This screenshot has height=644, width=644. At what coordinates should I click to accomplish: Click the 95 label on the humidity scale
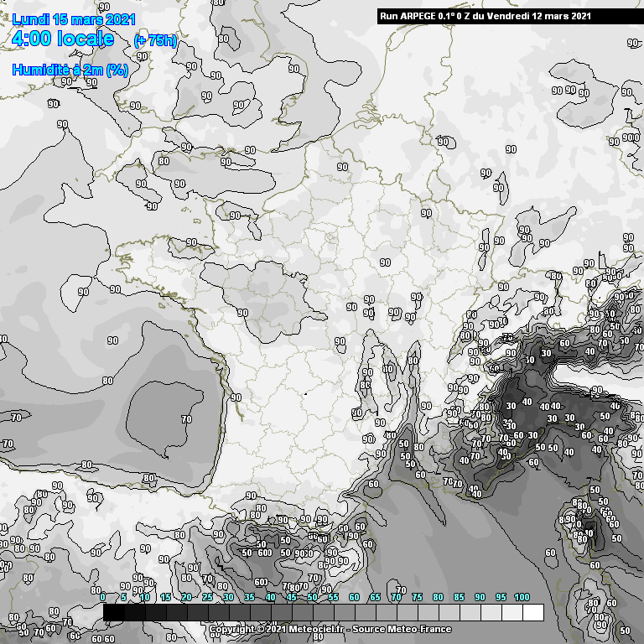501,597
